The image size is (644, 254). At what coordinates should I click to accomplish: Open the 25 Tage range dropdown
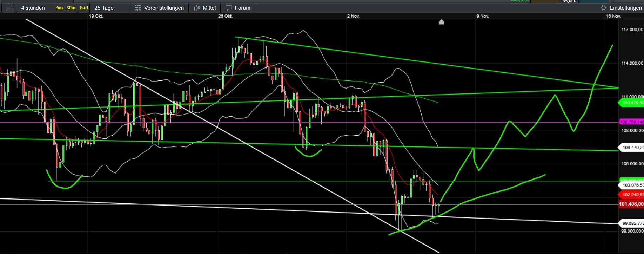pos(104,8)
